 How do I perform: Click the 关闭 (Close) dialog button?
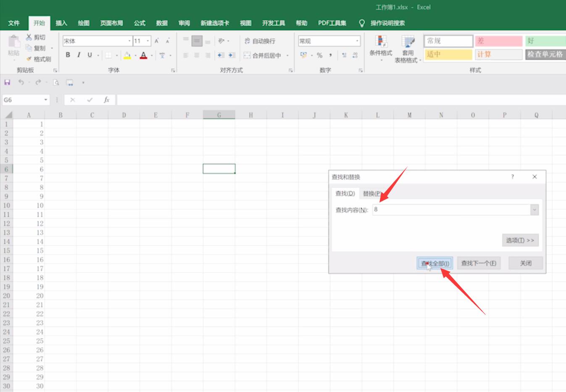point(526,263)
